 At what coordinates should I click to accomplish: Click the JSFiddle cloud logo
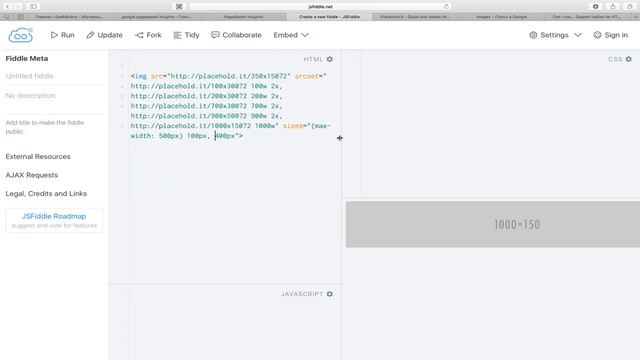20,36
